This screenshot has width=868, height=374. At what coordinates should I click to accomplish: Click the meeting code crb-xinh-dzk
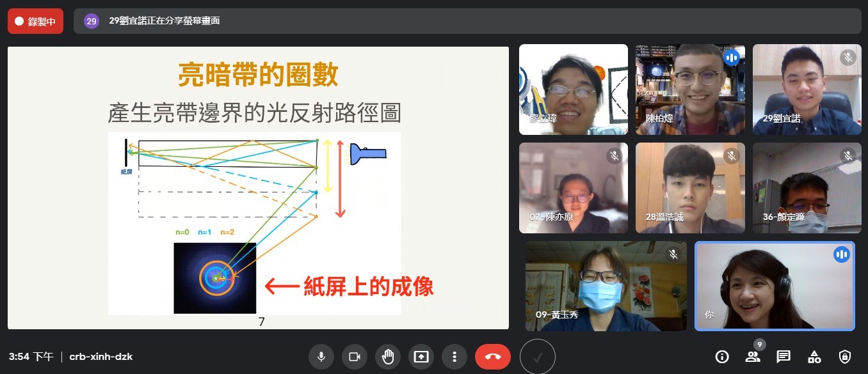point(101,357)
